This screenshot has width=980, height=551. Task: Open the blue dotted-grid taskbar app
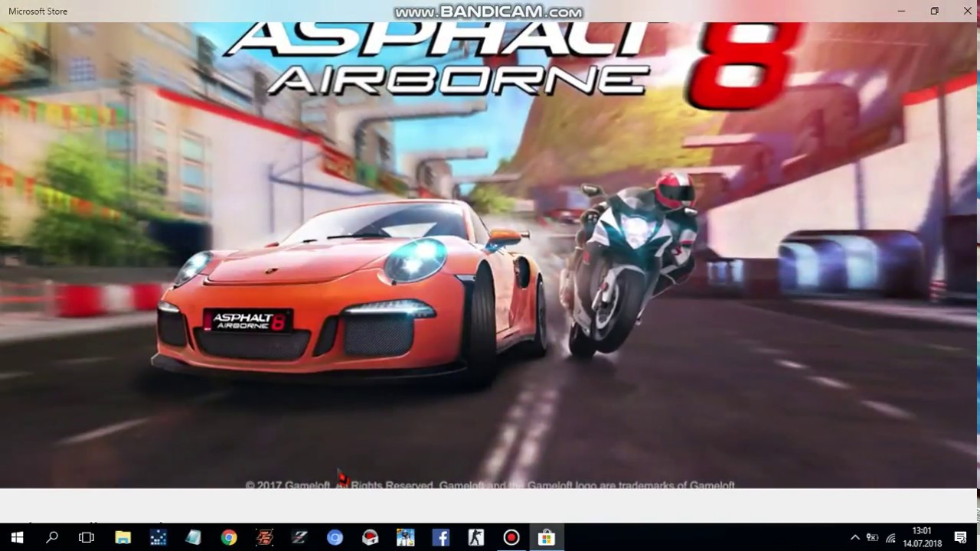click(x=158, y=538)
